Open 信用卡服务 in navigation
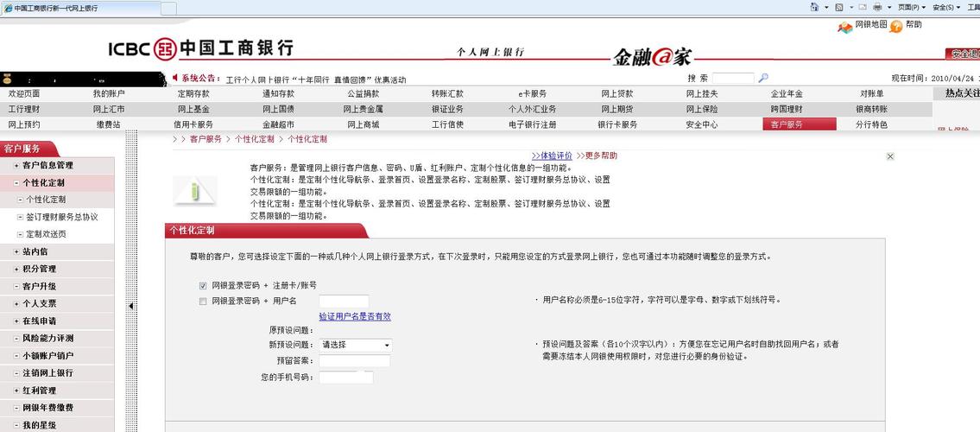The height and width of the screenshot is (432, 980). pyautogui.click(x=193, y=124)
